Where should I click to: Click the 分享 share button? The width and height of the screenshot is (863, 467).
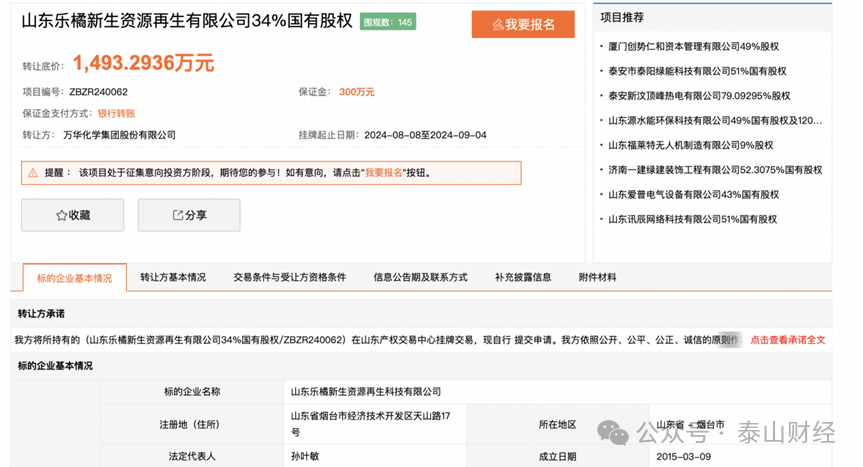point(189,215)
